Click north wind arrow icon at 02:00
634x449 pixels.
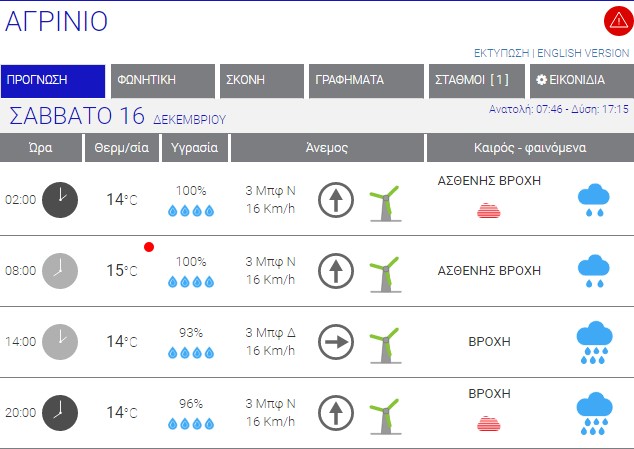[x=336, y=200]
